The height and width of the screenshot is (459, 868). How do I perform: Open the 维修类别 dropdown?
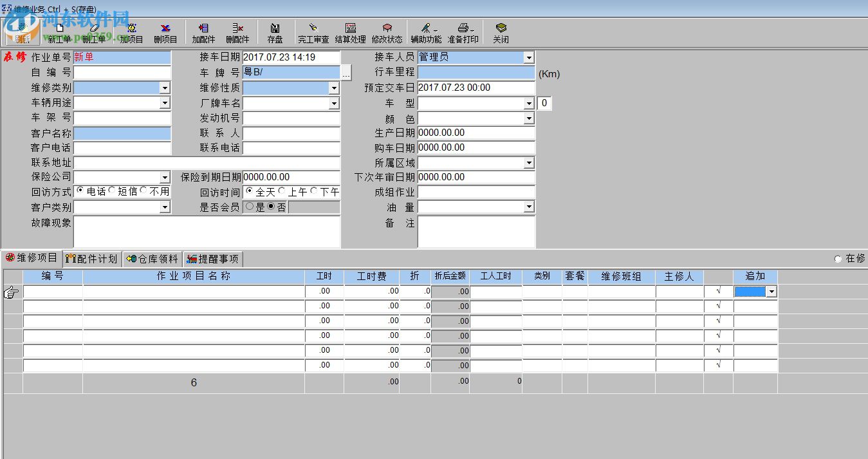click(x=165, y=88)
